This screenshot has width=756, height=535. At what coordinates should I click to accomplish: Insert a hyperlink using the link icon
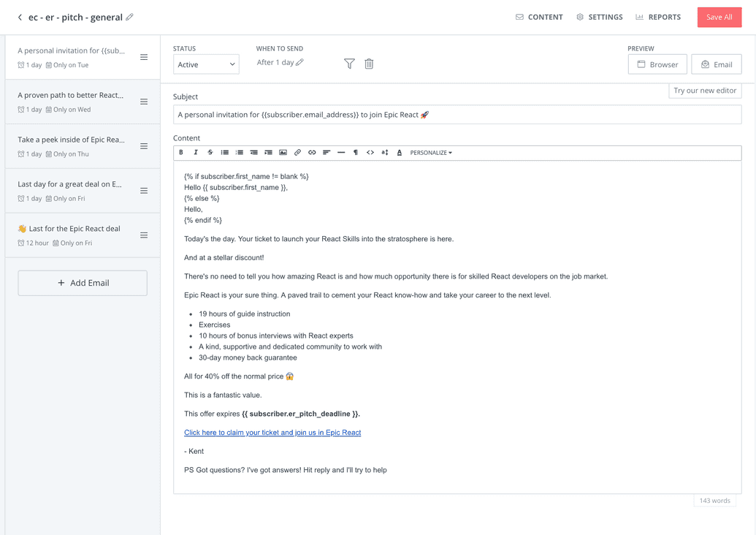click(313, 152)
